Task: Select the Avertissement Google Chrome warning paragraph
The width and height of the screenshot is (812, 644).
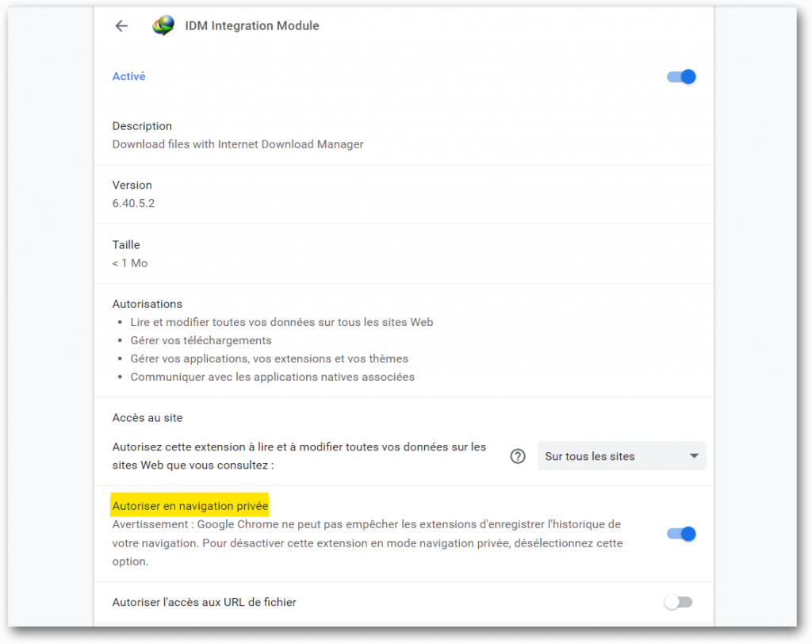Action: (x=368, y=543)
